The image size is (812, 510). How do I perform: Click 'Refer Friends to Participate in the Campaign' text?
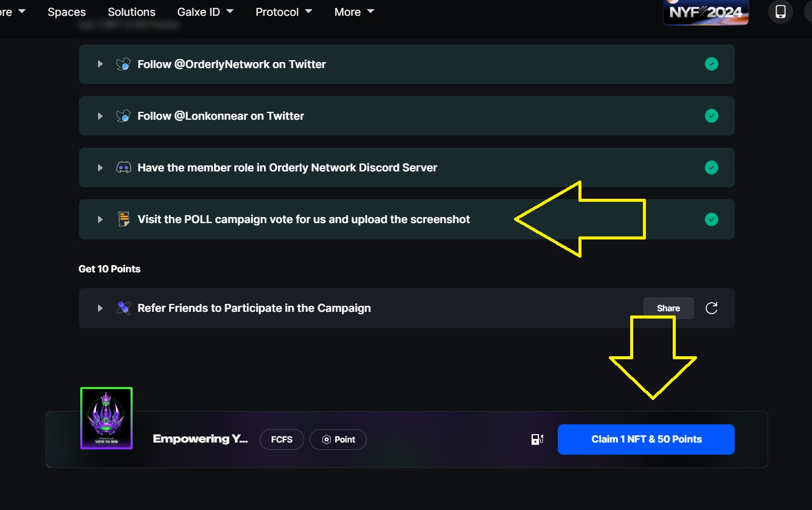point(254,308)
